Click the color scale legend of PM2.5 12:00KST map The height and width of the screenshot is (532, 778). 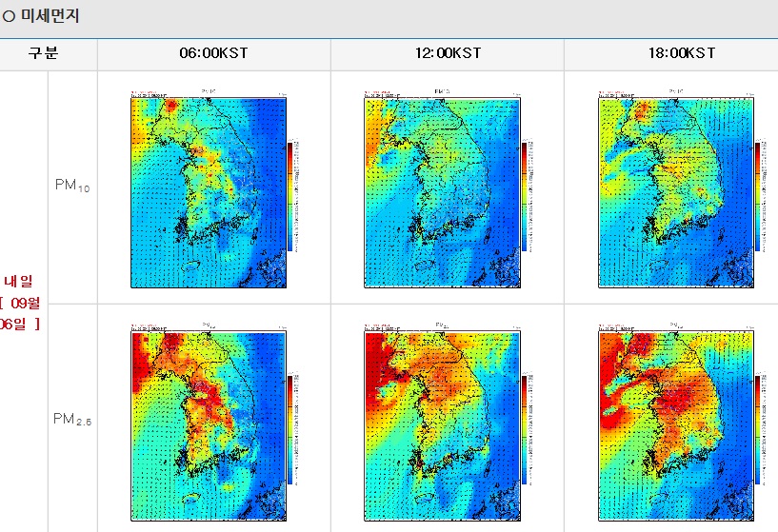[x=527, y=429]
